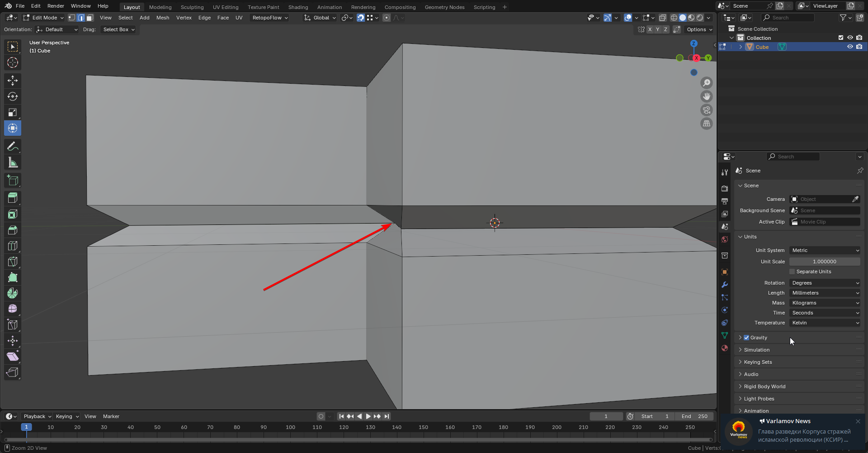Screen dimensions: 868x453
Task: Select the Inset Faces tool
Action: point(13,214)
